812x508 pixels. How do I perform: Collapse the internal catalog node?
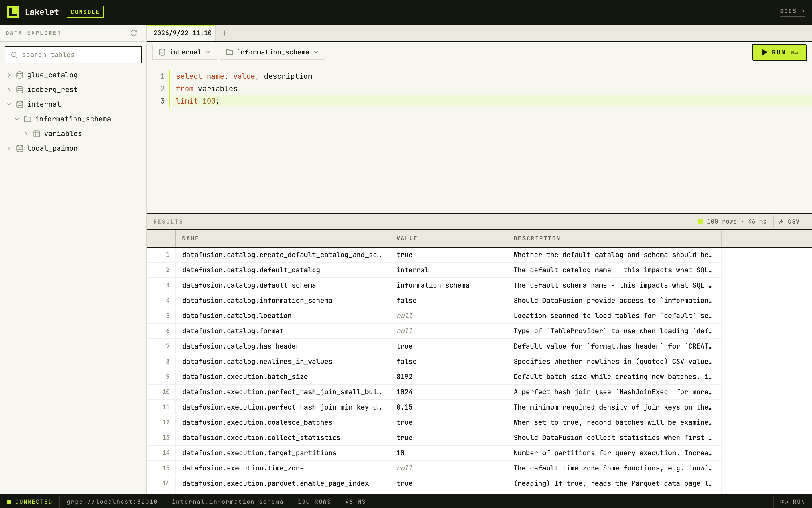coord(9,104)
